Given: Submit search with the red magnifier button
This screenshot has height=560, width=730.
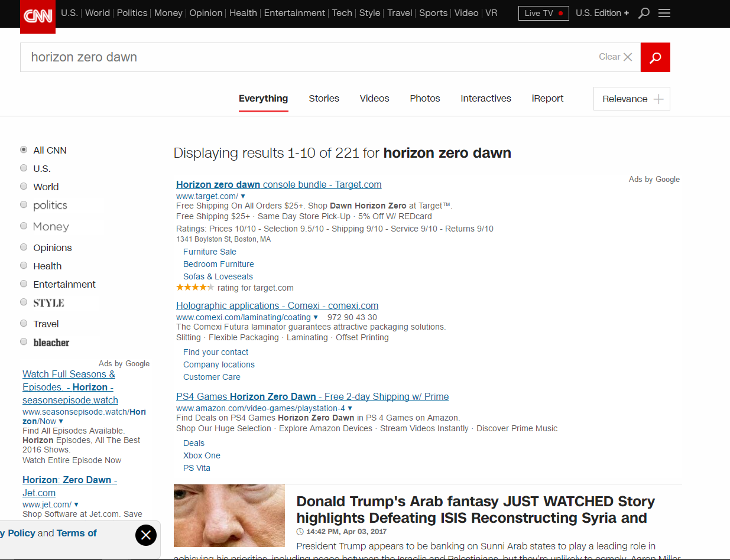Looking at the screenshot, I should tap(656, 57).
